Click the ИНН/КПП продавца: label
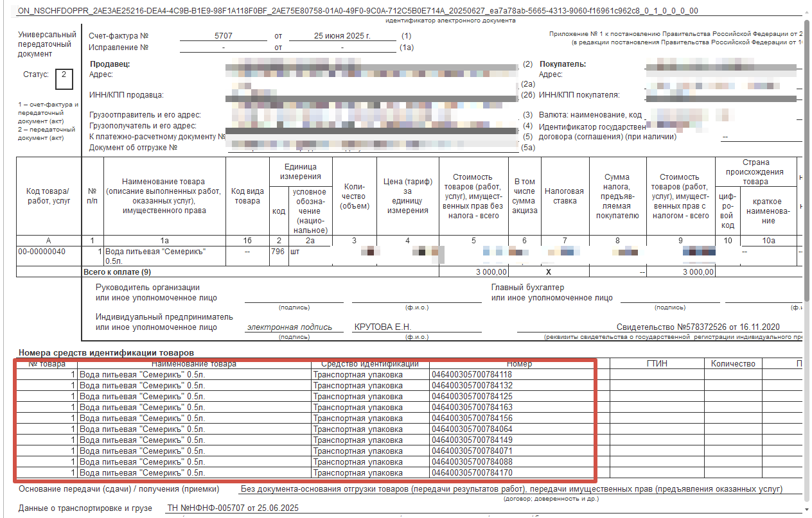The height and width of the screenshot is (518, 812). [x=126, y=96]
